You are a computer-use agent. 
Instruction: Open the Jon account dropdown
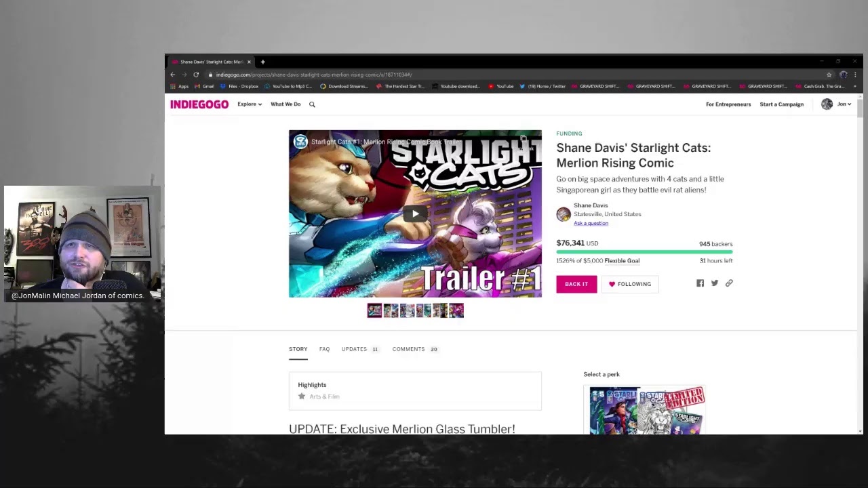coord(836,104)
